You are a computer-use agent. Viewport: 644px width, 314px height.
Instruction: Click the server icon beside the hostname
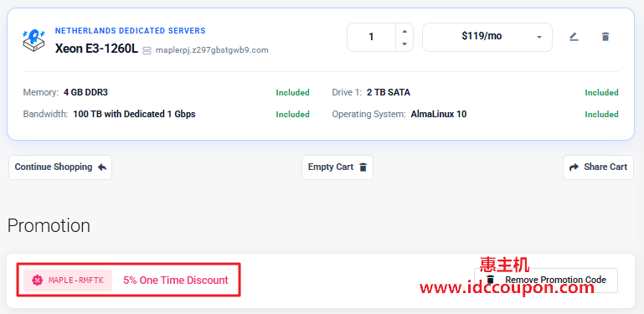[147, 51]
